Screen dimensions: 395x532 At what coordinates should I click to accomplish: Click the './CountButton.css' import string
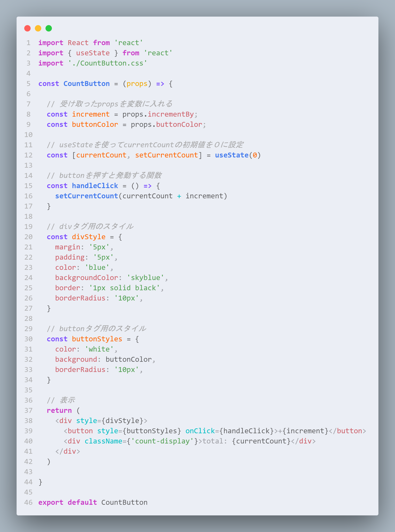point(108,63)
